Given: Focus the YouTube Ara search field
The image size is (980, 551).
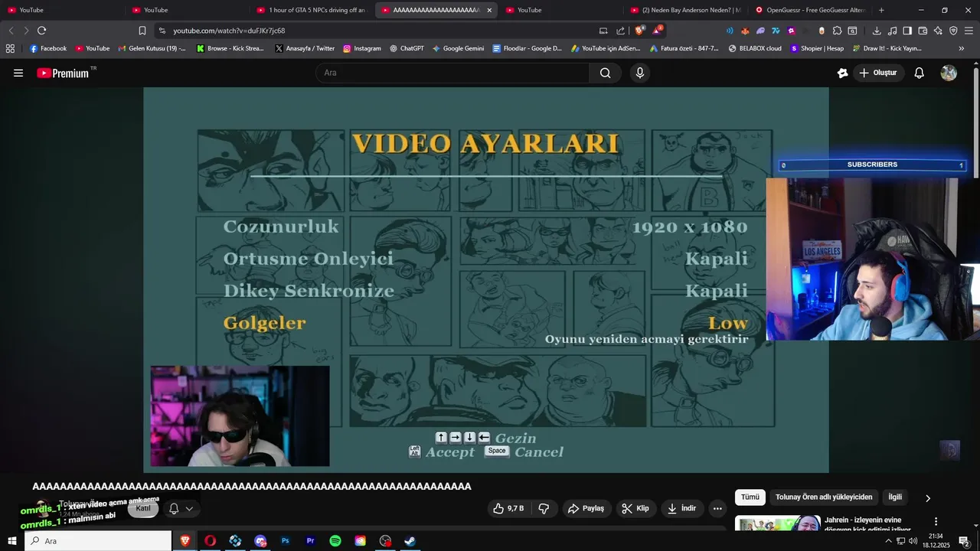Looking at the screenshot, I should (x=452, y=73).
